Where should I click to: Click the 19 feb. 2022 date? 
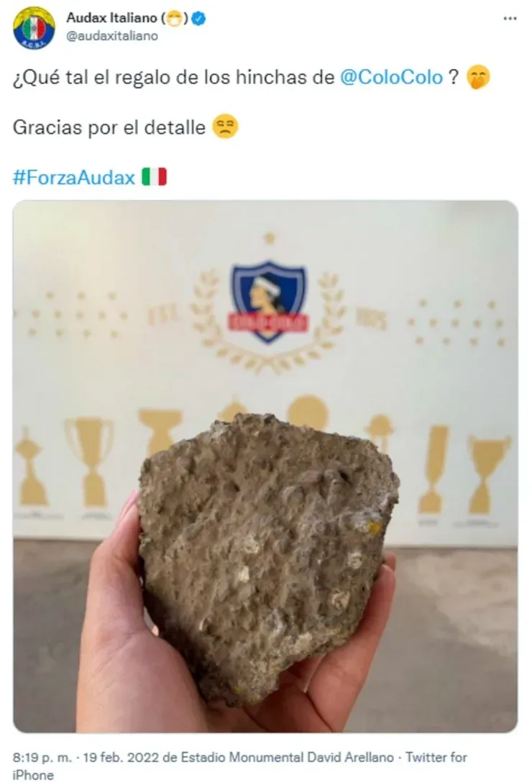[x=123, y=758]
